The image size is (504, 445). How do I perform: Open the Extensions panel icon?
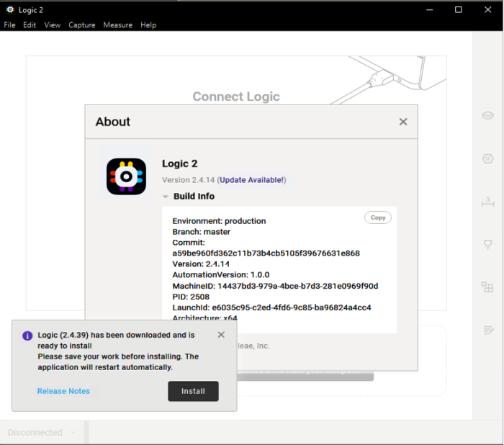487,287
